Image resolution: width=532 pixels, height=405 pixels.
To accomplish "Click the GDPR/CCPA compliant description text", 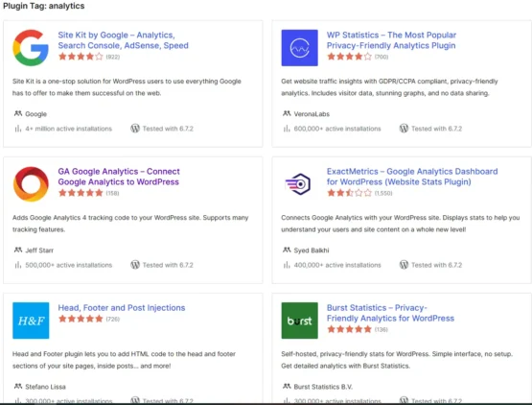I will pos(389,87).
